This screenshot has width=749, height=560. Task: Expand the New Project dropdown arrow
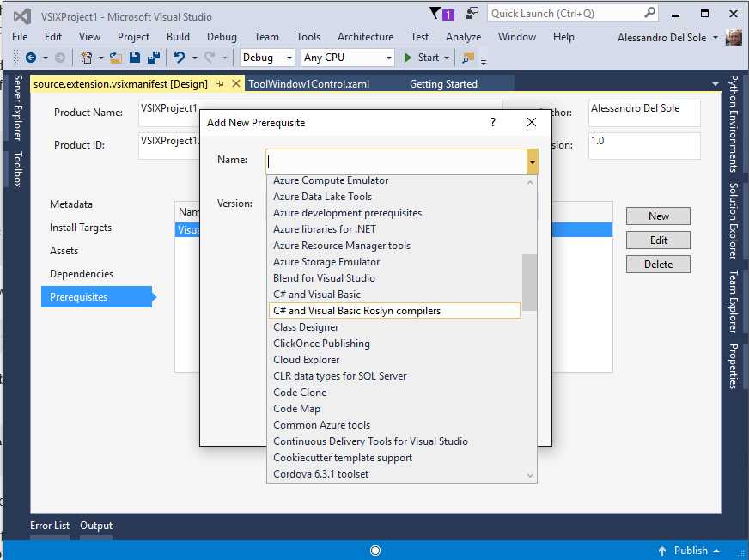click(101, 58)
